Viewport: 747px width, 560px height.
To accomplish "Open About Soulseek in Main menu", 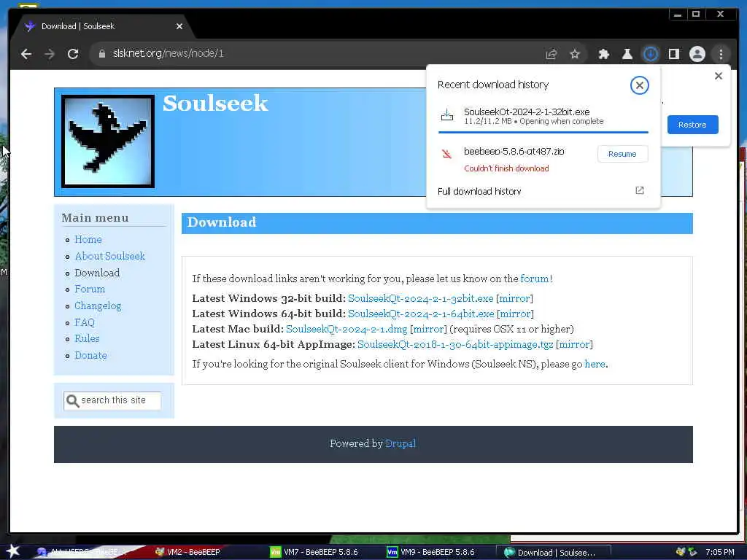I will click(109, 256).
